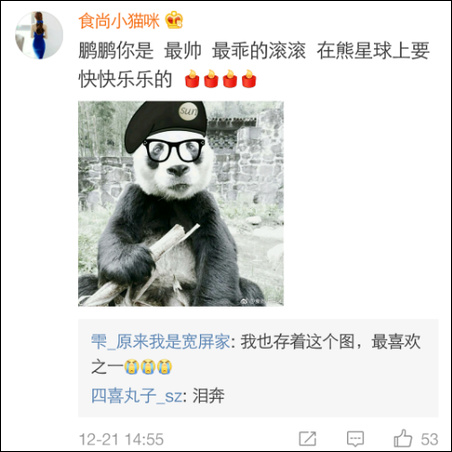Click the crown VIP badge after 食尚小猫咪
452x452 pixels.
click(x=175, y=20)
